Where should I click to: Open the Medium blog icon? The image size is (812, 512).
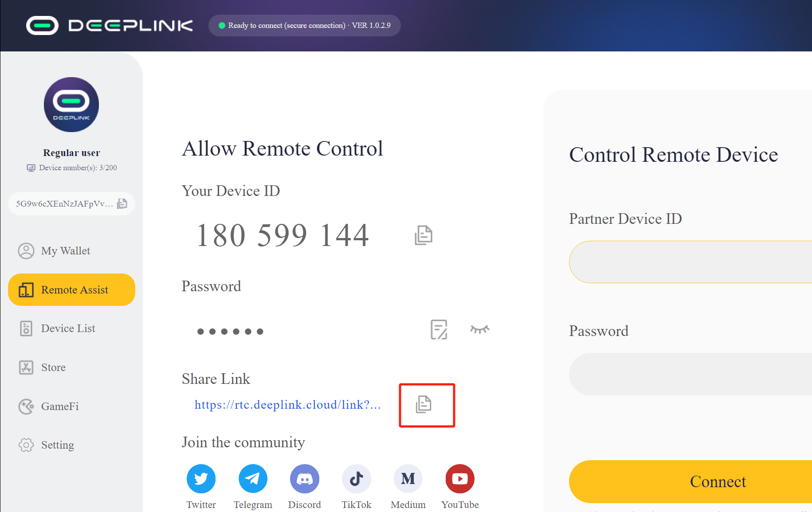tap(408, 479)
